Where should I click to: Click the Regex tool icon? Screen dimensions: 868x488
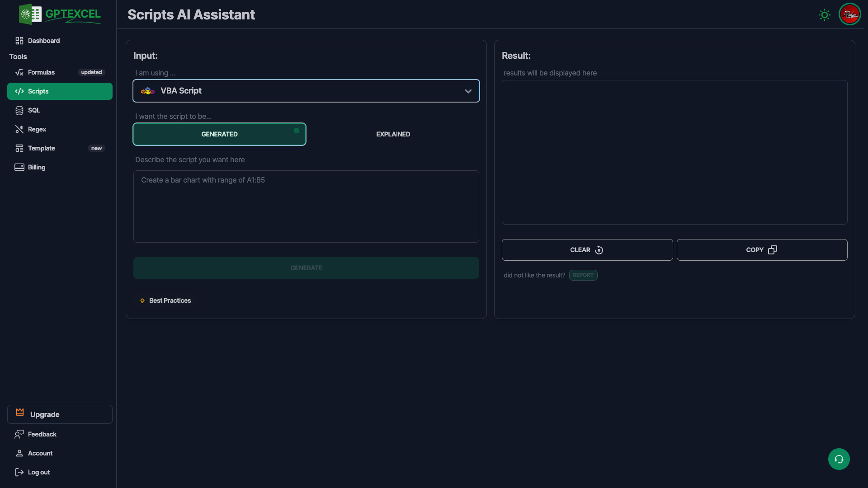pyautogui.click(x=19, y=129)
